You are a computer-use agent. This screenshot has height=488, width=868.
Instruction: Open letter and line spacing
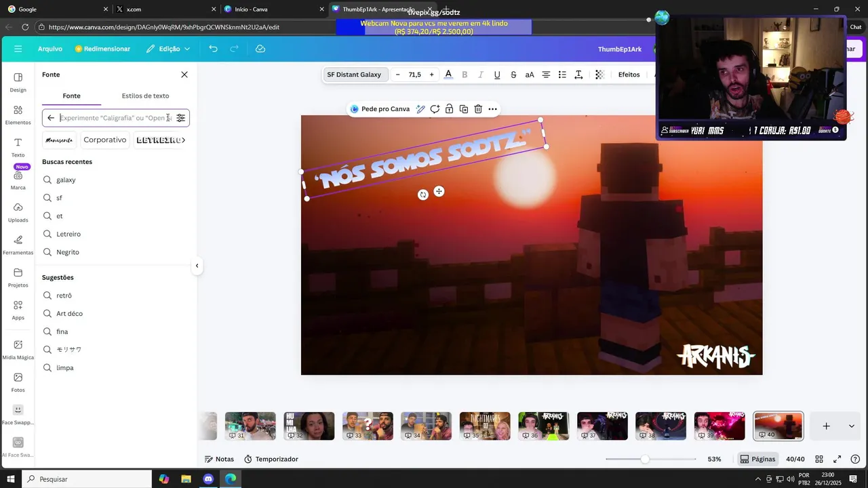coord(578,75)
